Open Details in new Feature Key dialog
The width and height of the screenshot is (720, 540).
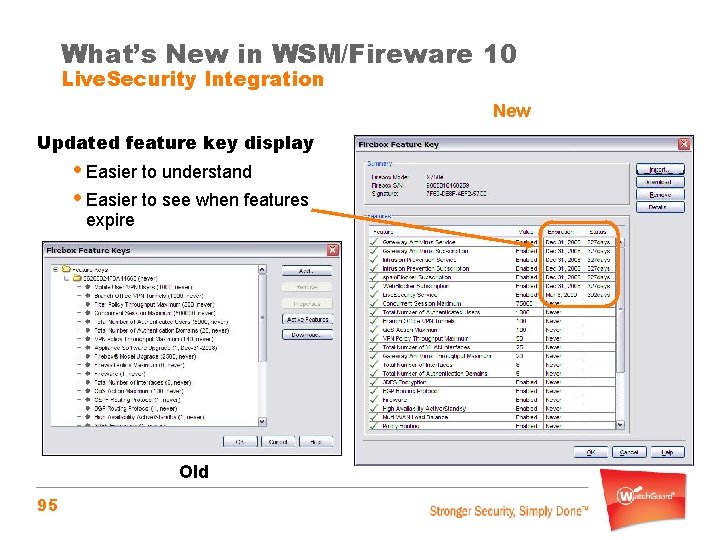tap(660, 207)
